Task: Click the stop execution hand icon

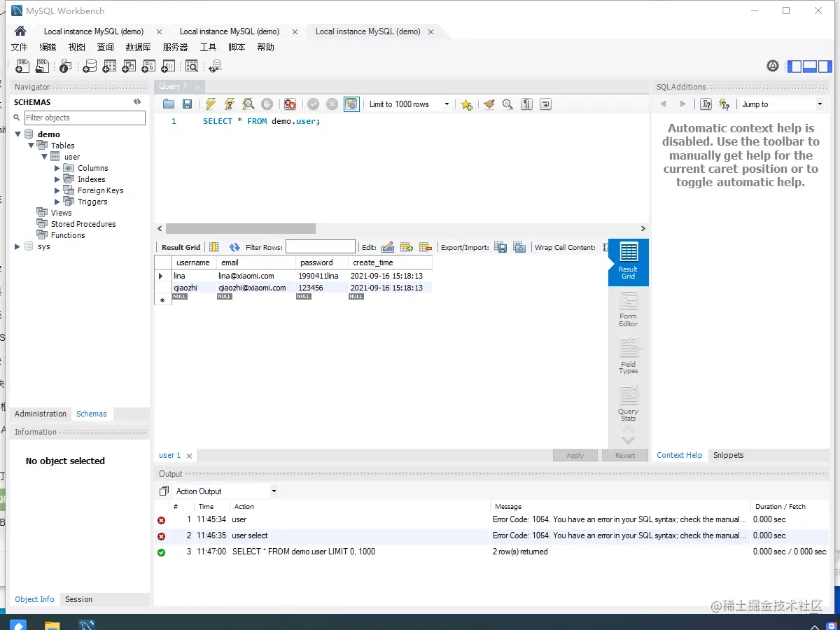Action: (x=267, y=104)
